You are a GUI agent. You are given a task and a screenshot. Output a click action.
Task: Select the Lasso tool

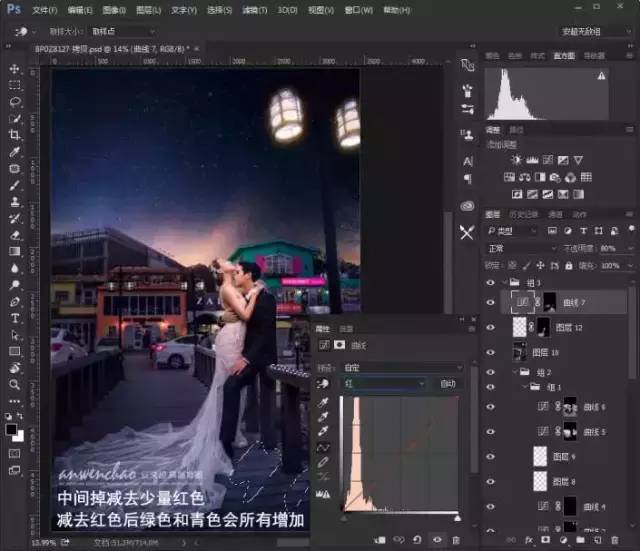pos(15,102)
